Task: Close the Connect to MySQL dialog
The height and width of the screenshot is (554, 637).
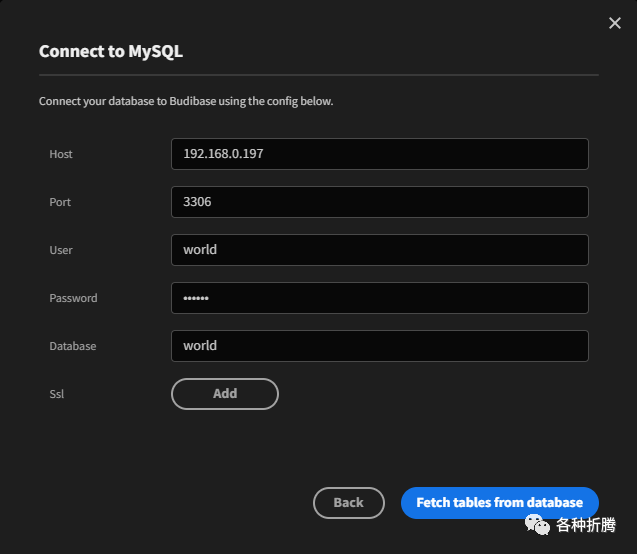Action: point(615,23)
